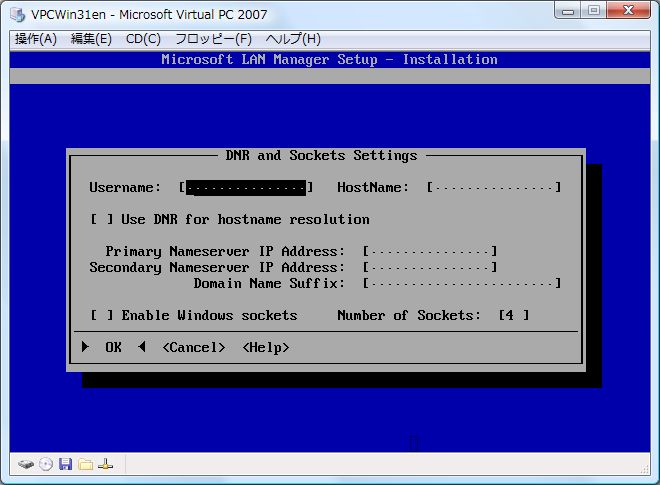Click the "Domain Name Suffix:" label

pyautogui.click(x=269, y=283)
